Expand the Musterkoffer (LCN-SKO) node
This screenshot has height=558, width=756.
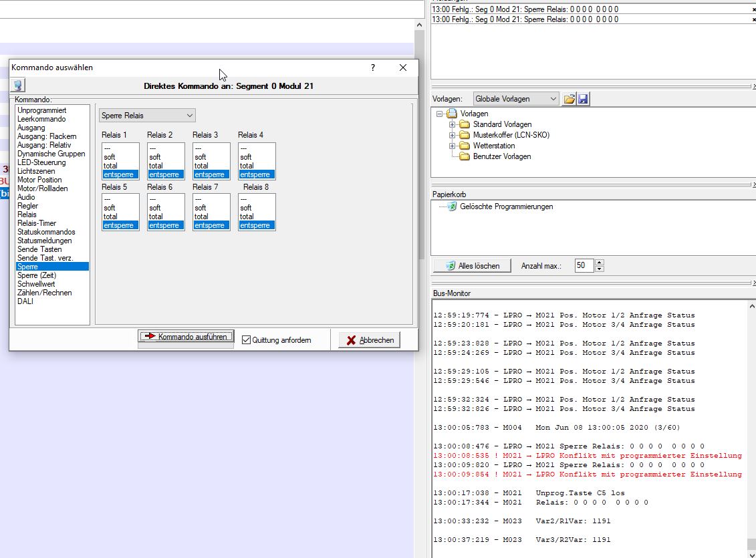453,135
